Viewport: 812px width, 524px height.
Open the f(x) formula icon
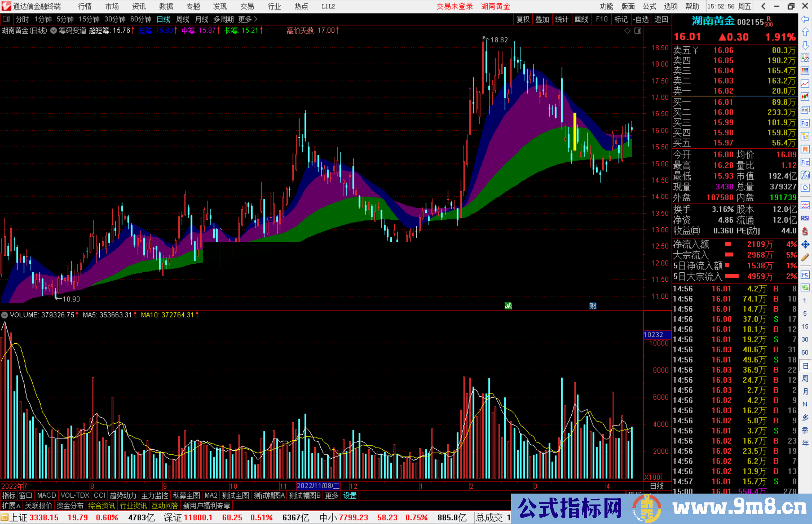[805, 175]
